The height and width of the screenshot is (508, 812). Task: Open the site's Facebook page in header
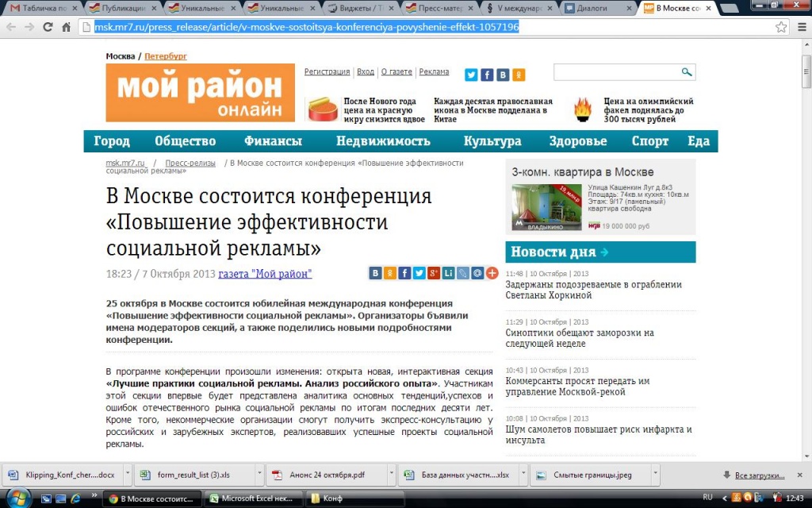click(x=487, y=75)
